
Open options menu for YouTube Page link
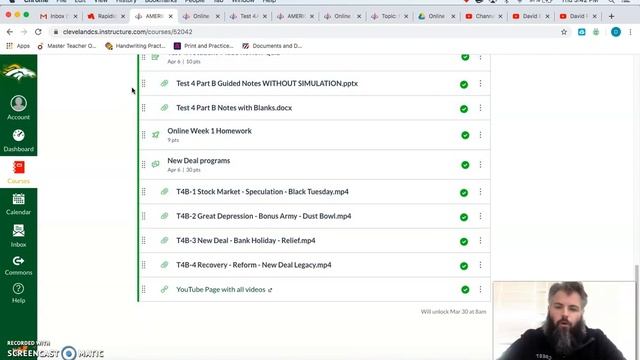click(480, 289)
